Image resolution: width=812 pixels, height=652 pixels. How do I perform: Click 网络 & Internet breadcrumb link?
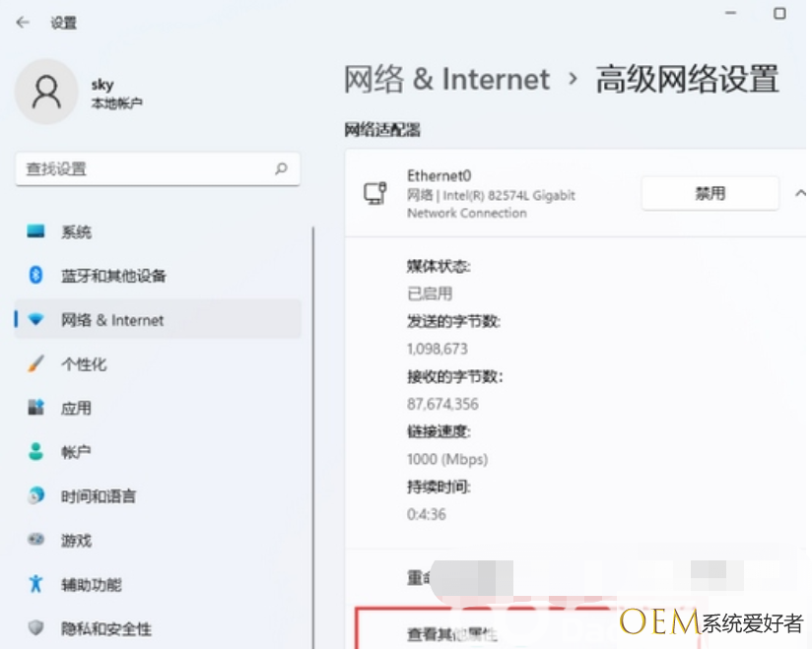coord(446,80)
